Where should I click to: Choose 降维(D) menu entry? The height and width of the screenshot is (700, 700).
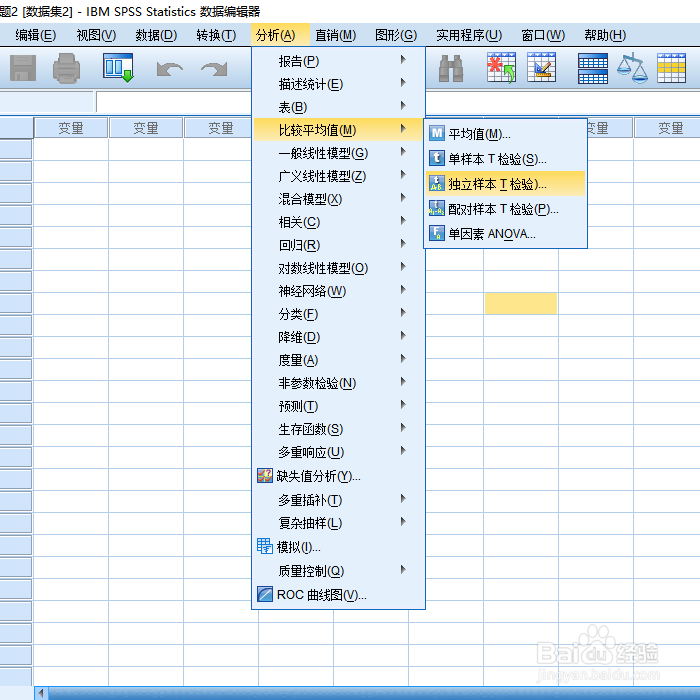pos(338,337)
